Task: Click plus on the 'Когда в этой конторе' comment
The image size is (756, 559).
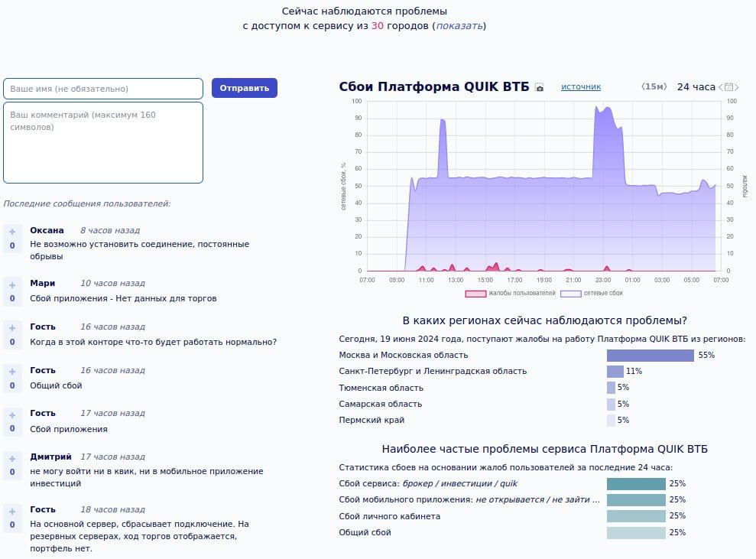Action: click(12, 328)
